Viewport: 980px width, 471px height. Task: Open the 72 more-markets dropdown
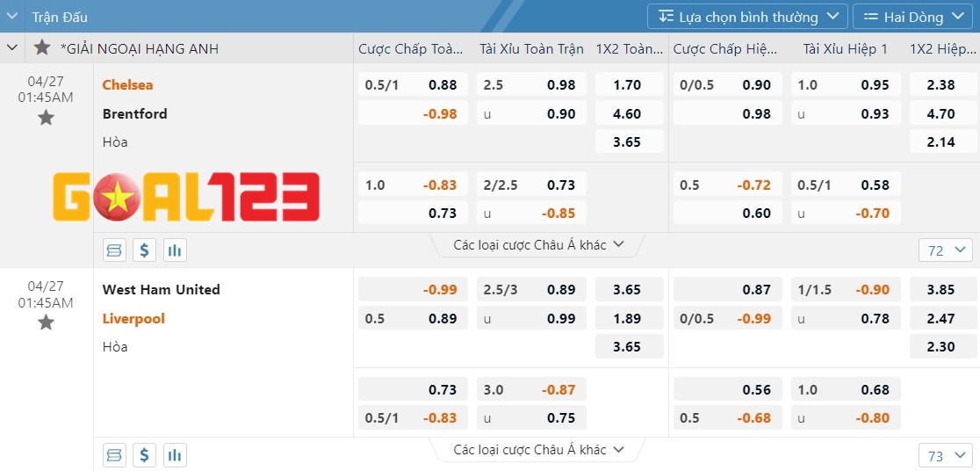click(945, 250)
